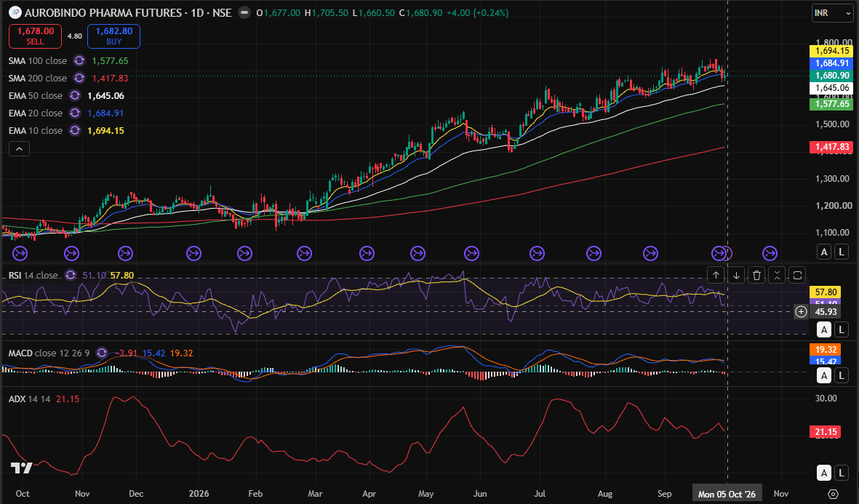Click the SMA 100 close indicator icon
Image resolution: width=859 pixels, height=504 pixels.
click(79, 61)
